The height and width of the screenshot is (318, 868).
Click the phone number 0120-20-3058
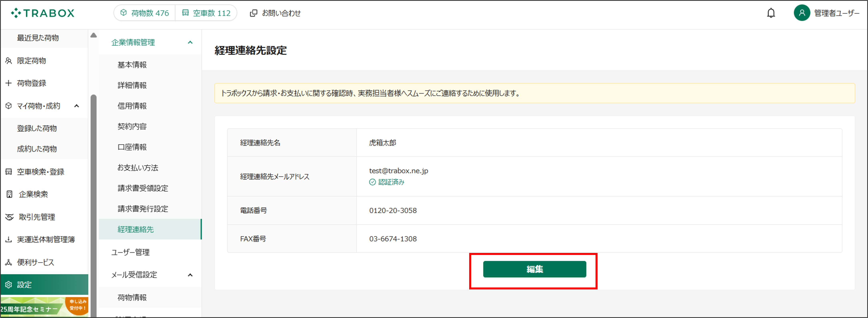click(x=393, y=210)
